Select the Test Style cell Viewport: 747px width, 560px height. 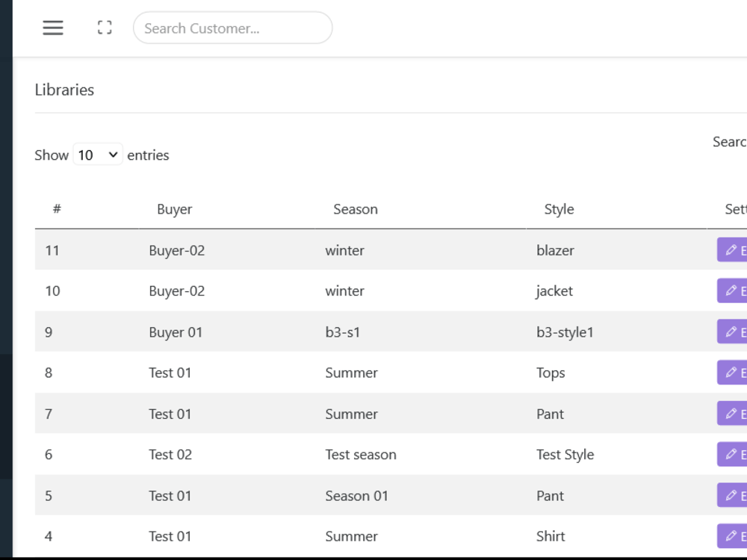pyautogui.click(x=565, y=455)
